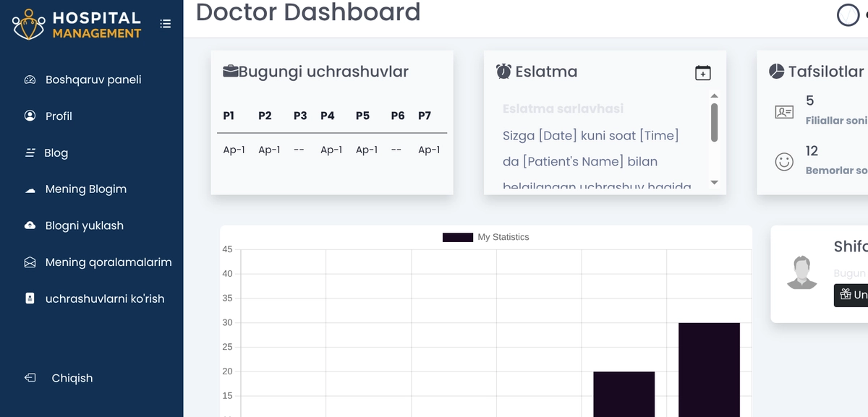The image size is (868, 417).
Task: Open the Blog menu item
Action: point(56,152)
